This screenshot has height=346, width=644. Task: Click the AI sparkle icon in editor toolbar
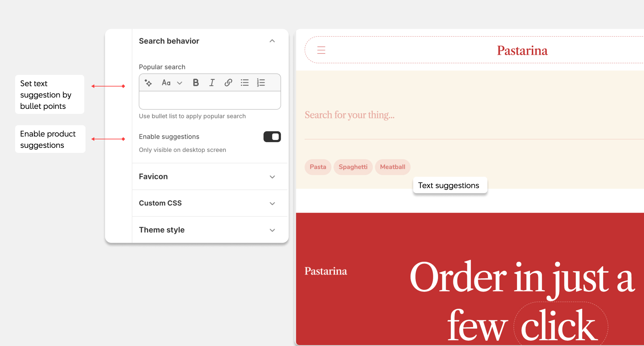[148, 82]
